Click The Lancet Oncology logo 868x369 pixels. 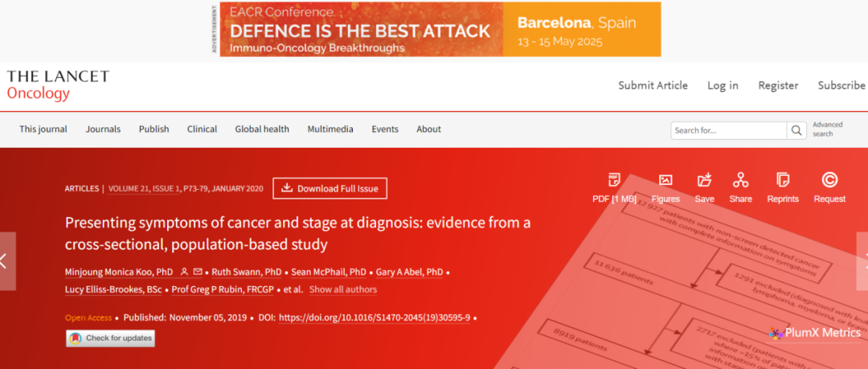click(58, 85)
